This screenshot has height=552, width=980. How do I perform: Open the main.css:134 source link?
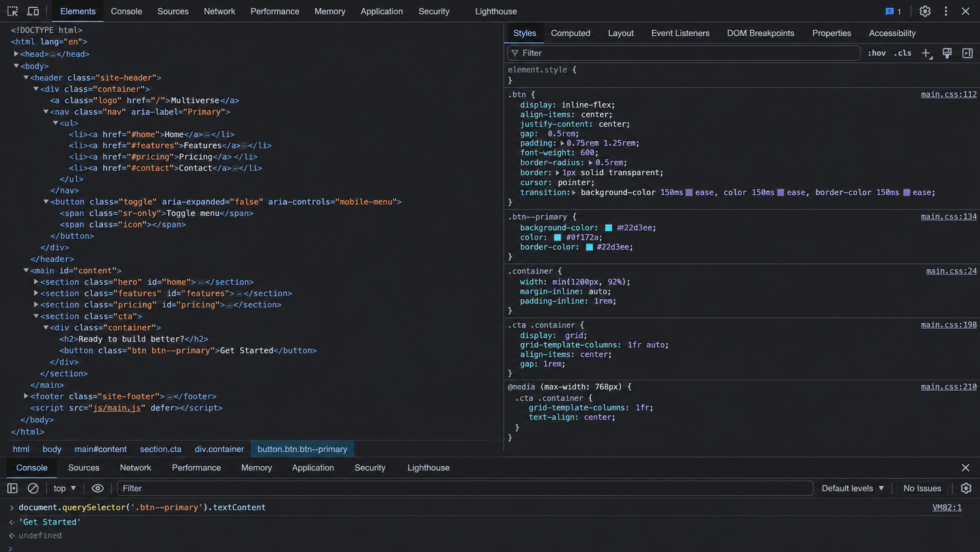coord(948,216)
